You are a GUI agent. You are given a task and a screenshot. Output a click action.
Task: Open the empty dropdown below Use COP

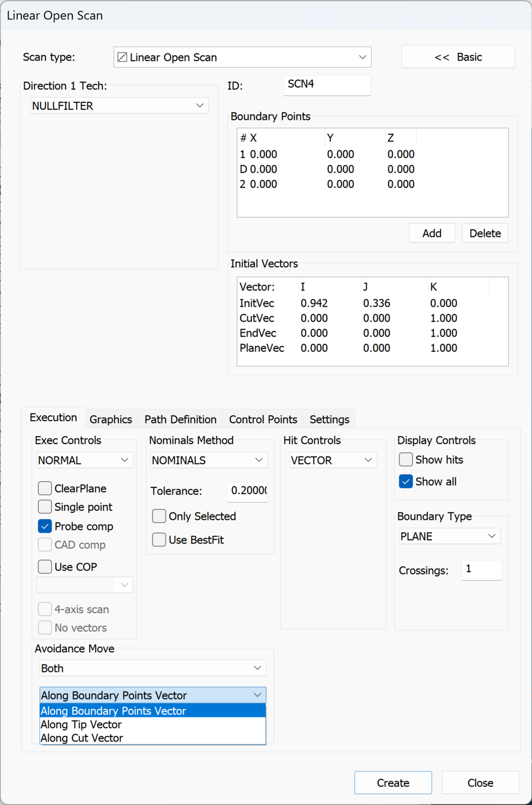coord(85,585)
